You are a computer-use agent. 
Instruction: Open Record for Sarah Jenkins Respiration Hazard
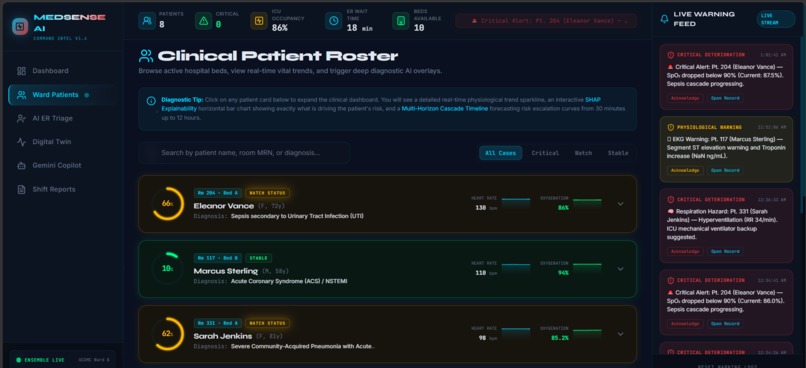pyautogui.click(x=725, y=251)
